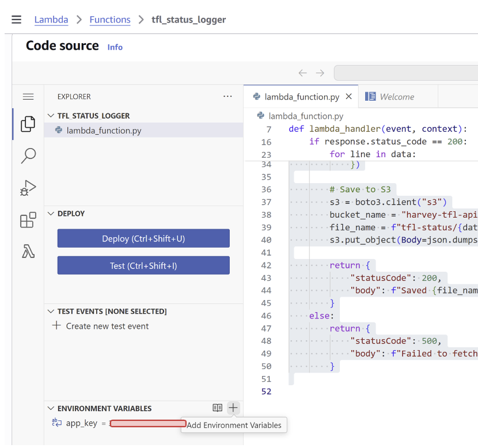This screenshot has width=478, height=448.
Task: Navigate back with the left arrow
Action: pyautogui.click(x=302, y=73)
